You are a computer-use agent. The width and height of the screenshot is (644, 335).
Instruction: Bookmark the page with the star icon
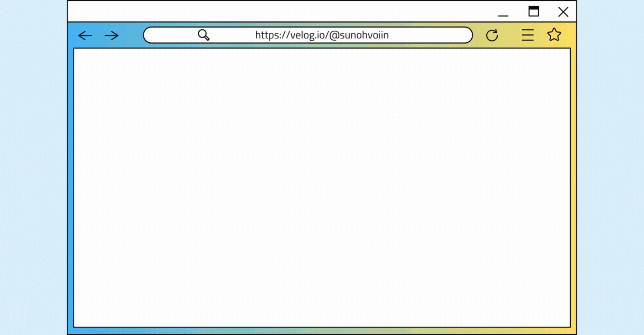pyautogui.click(x=554, y=34)
